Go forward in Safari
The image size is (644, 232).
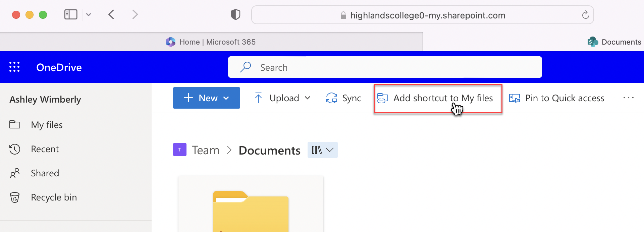coord(135,14)
